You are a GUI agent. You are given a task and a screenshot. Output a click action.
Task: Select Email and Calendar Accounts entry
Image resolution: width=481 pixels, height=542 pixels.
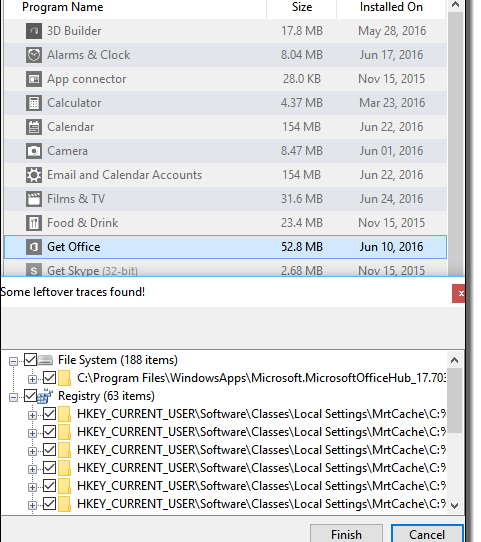[124, 175]
